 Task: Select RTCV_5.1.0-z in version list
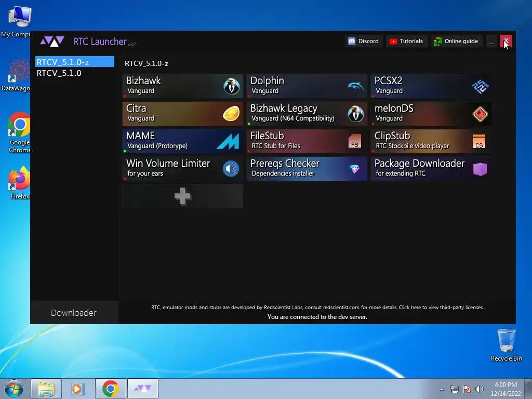tap(75, 62)
